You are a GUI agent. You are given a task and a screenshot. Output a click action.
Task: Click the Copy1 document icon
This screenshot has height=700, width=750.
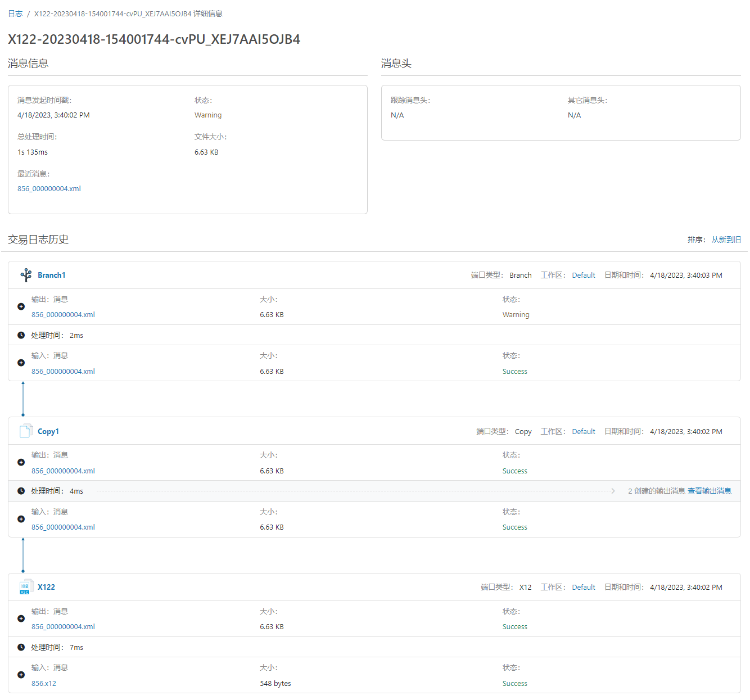[26, 431]
